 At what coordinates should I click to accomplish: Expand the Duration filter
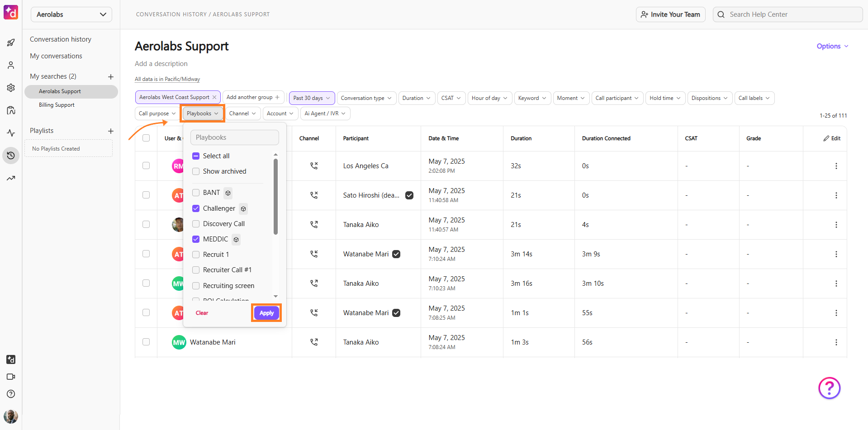coord(417,98)
